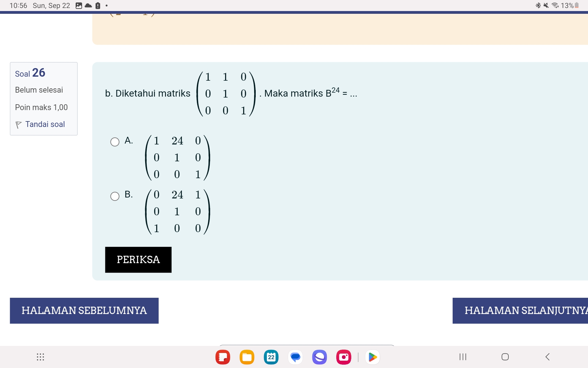The image size is (588, 368).
Task: Open the orange My Files app
Action: pos(247,357)
